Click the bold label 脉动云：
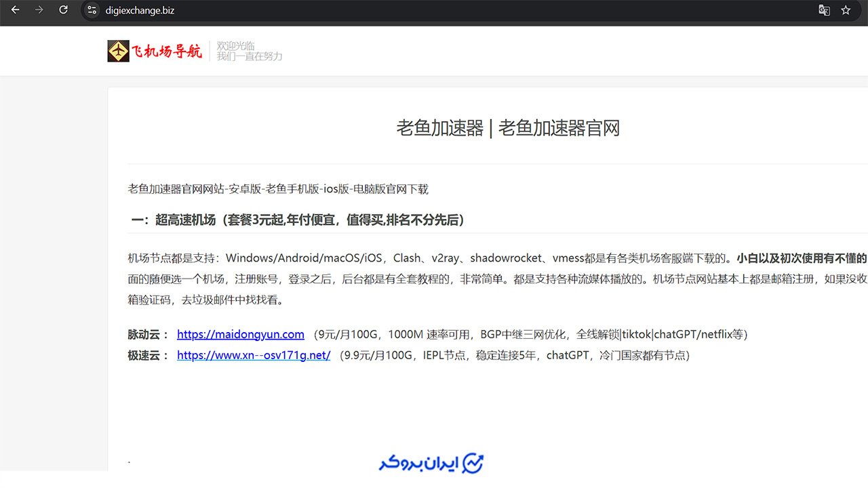 pos(149,334)
